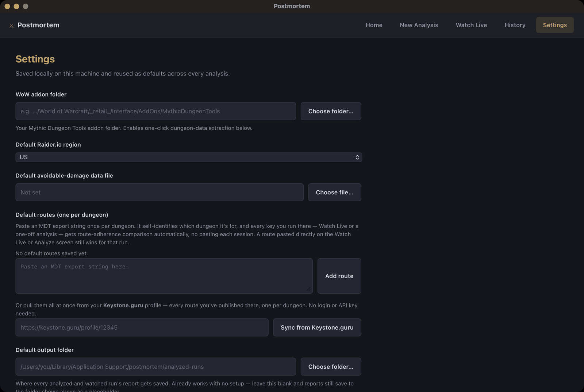This screenshot has width=584, height=392.
Task: Click the Keystone.guru profile URL field
Action: (x=142, y=327)
